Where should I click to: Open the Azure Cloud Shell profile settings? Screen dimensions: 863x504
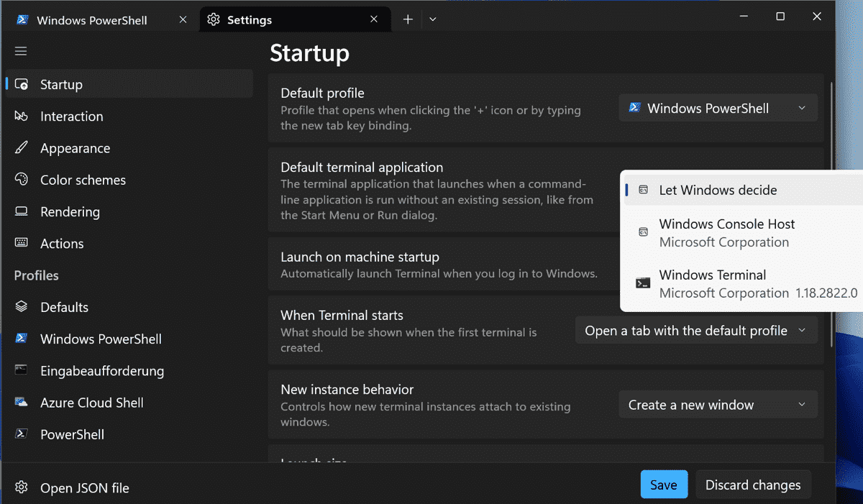coord(129,403)
